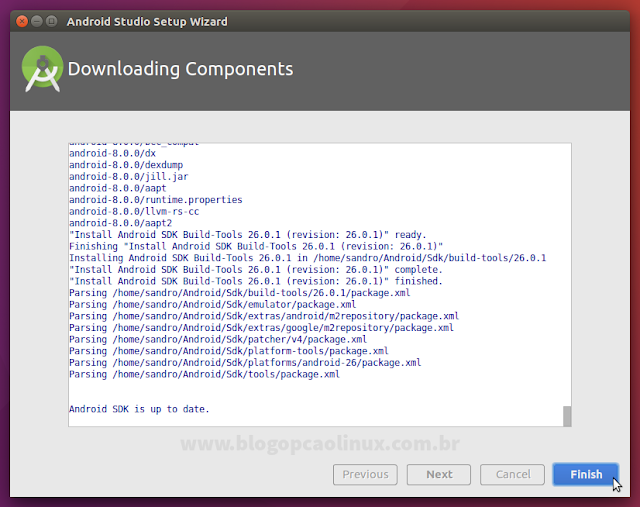Click the 'Parsing extras/google/m2repository' line
The image size is (640, 507).
(261, 328)
